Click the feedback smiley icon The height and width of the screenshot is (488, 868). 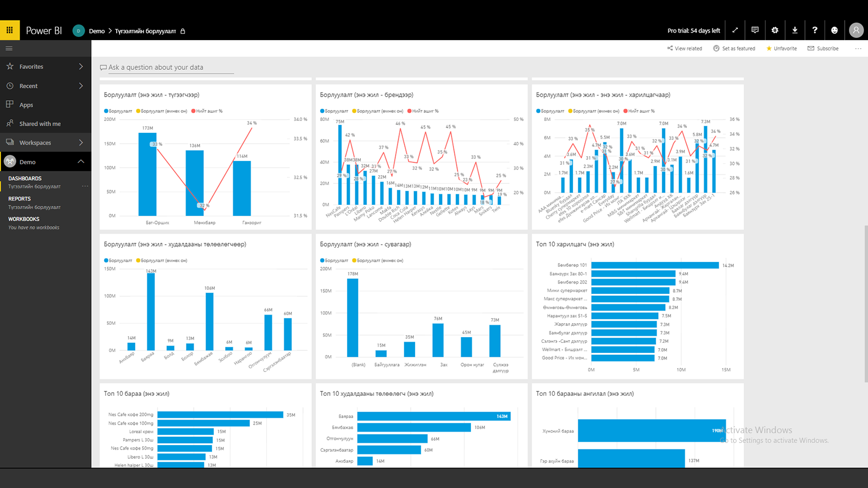coord(834,30)
